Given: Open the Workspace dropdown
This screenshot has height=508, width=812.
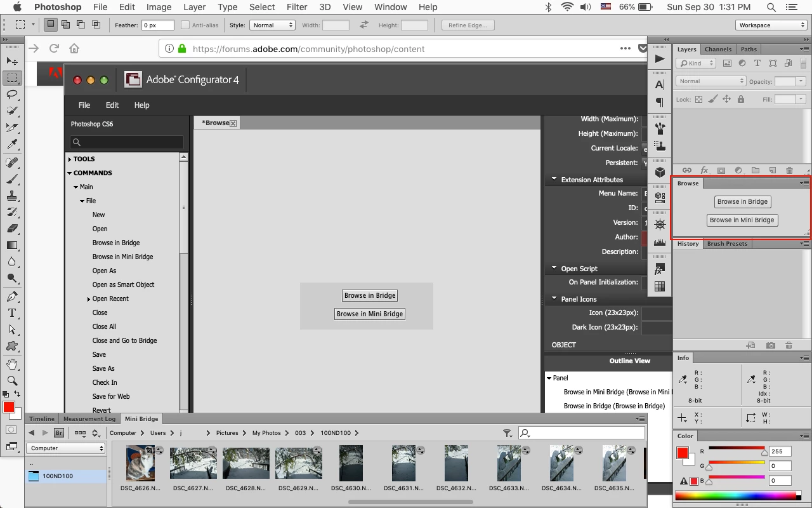Looking at the screenshot, I should point(771,25).
